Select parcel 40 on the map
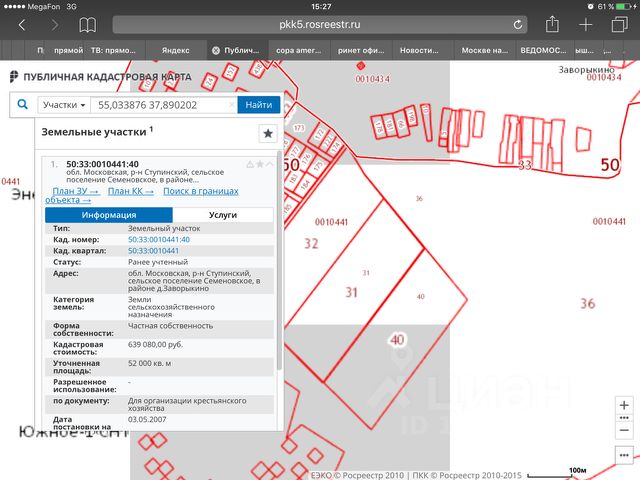Screen dimensions: 640x480 coord(397,339)
